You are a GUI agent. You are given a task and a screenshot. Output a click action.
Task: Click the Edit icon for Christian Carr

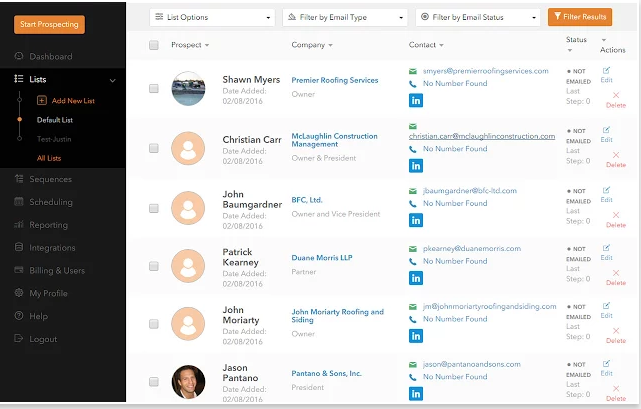[x=606, y=130]
